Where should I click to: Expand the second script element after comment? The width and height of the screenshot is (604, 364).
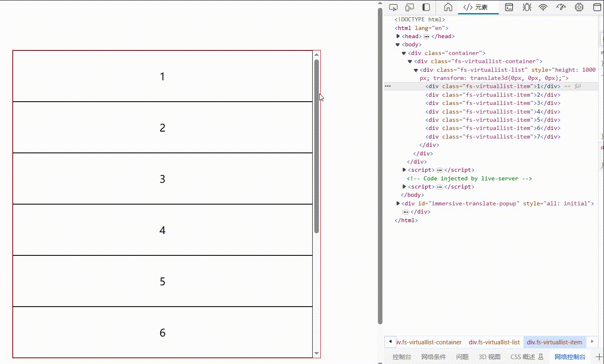coord(404,187)
